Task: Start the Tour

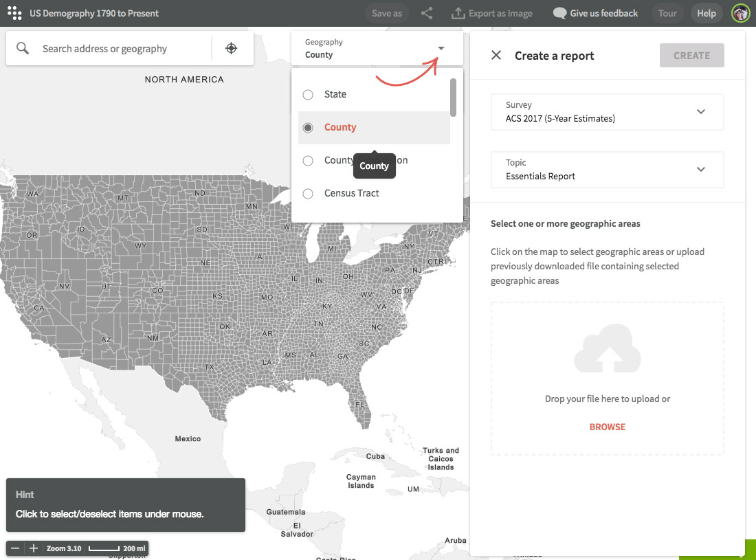Action: 667,13
